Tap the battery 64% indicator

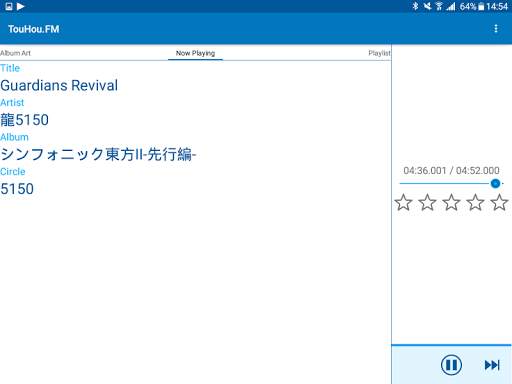click(x=472, y=6)
